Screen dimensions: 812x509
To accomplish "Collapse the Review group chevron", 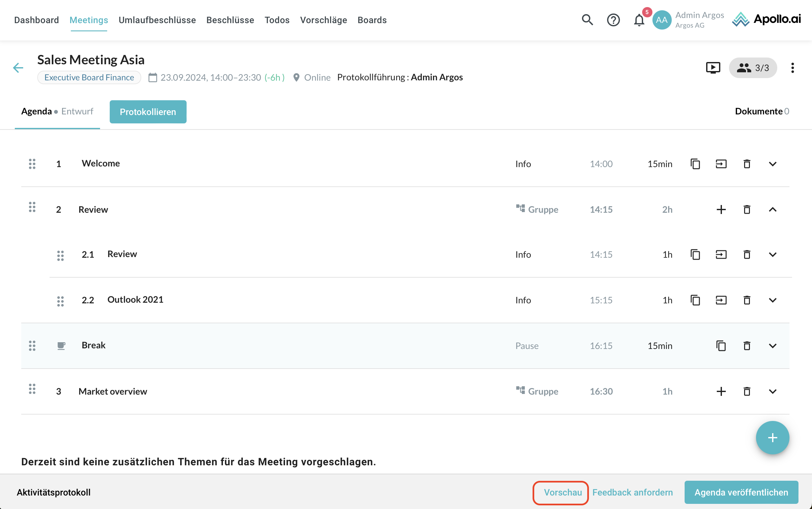I will [x=772, y=210].
